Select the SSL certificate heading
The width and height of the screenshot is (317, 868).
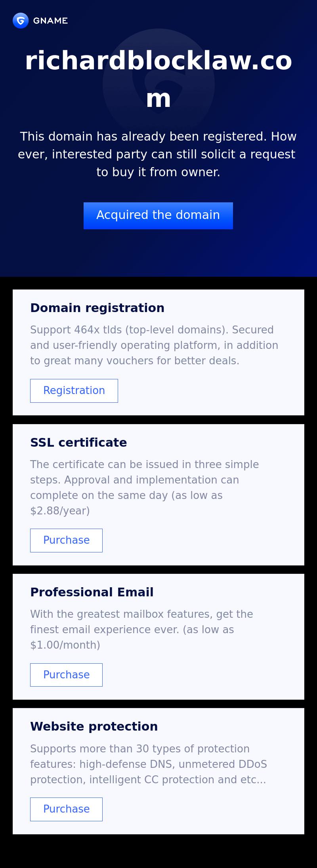point(78,442)
